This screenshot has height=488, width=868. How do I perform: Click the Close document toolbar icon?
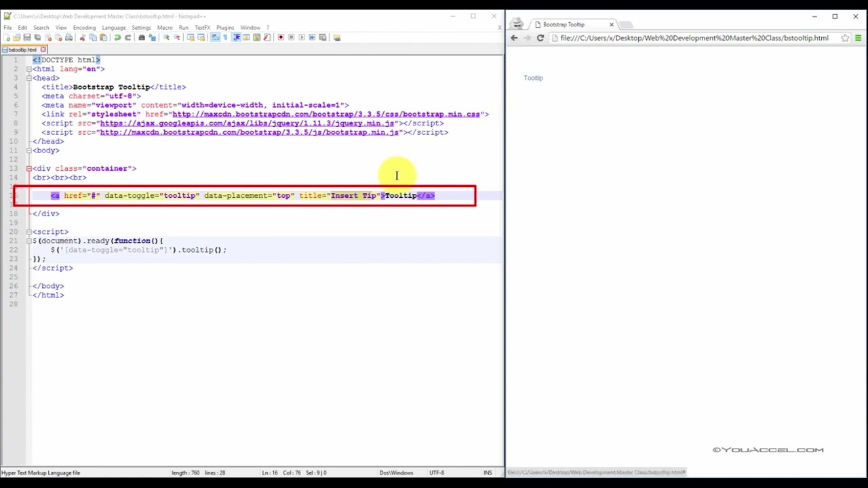pos(47,37)
